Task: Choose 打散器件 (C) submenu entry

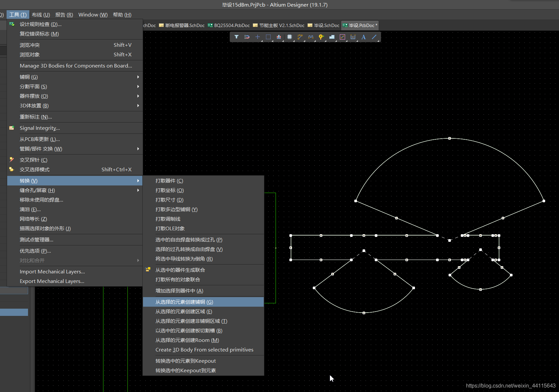Action: [x=203, y=181]
